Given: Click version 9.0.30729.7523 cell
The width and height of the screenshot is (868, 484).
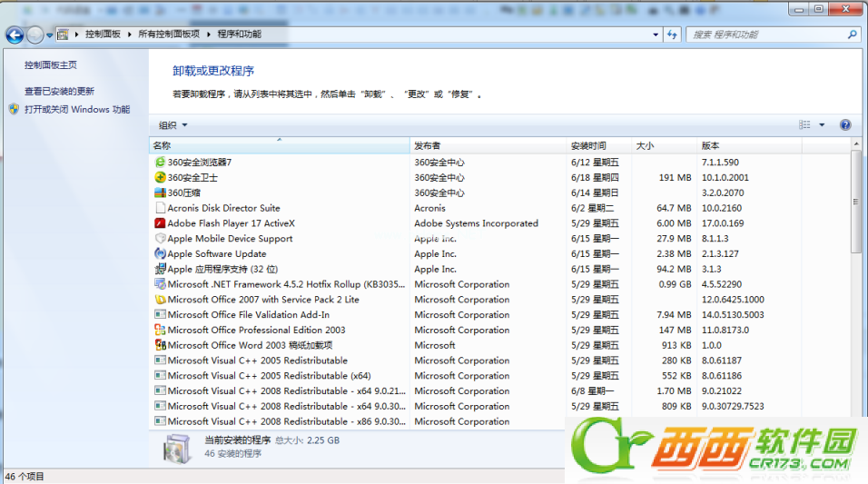Looking at the screenshot, I should click(733, 406).
